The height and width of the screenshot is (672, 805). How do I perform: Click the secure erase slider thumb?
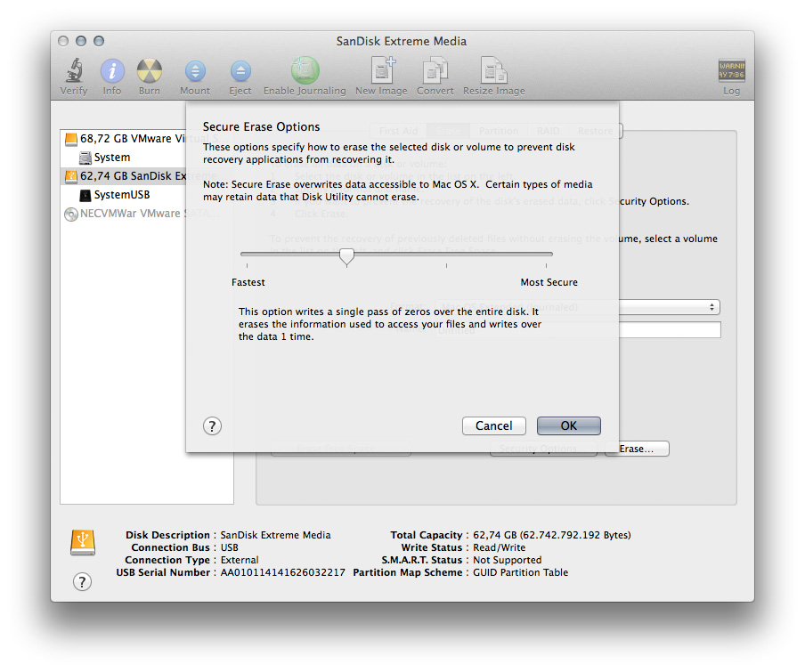347,255
